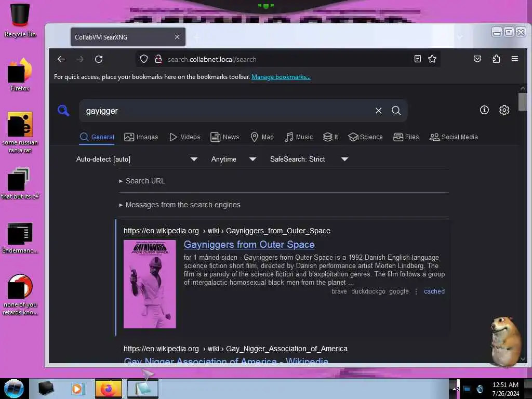Open the Recycle Bin desktop icon

(20, 20)
